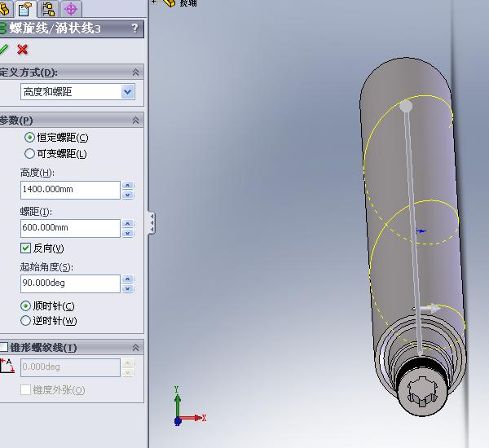Viewport: 489px width, 448px height.
Task: Decrease the pitch value with the down arrow
Action: coord(128,233)
